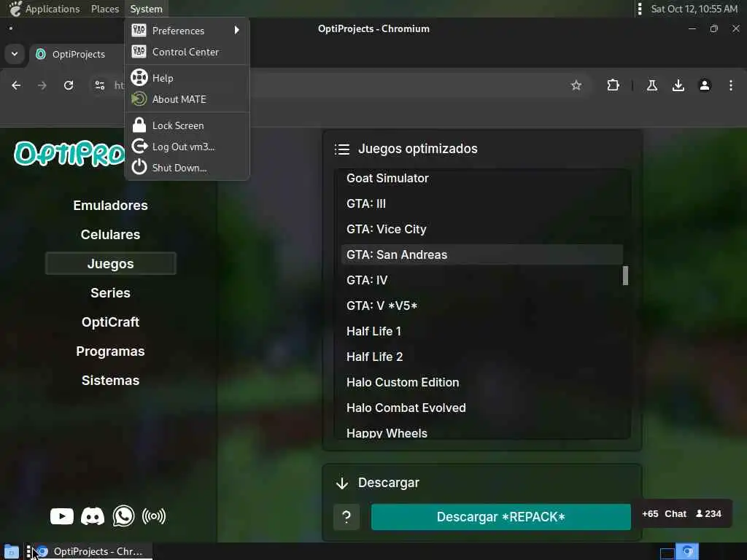
Task: Open the Places menu
Action: tap(105, 9)
